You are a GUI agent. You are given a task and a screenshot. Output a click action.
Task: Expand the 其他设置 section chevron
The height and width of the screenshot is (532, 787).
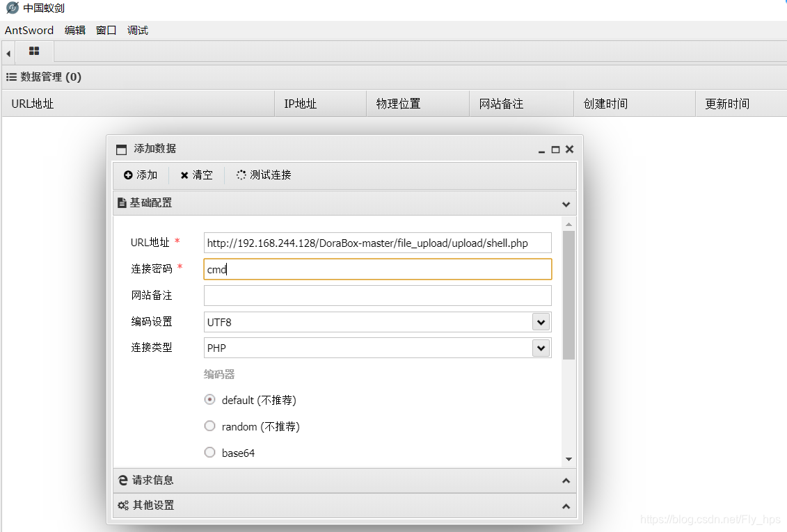(x=566, y=506)
